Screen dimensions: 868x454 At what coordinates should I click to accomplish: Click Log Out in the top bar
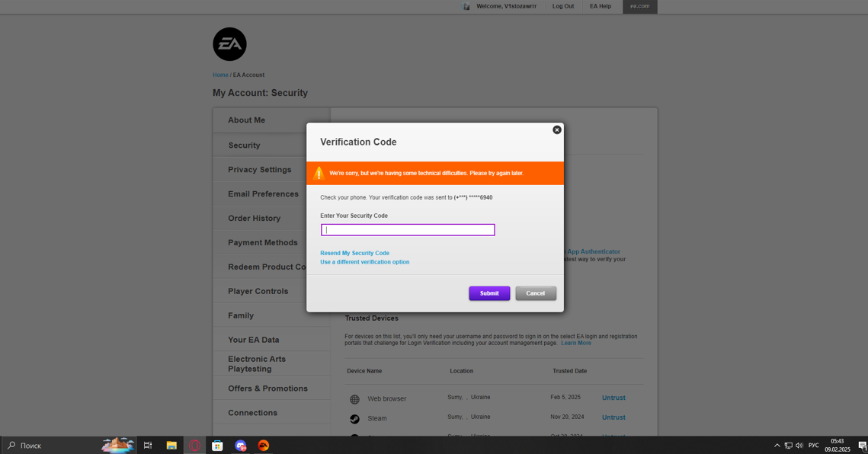pyautogui.click(x=563, y=6)
